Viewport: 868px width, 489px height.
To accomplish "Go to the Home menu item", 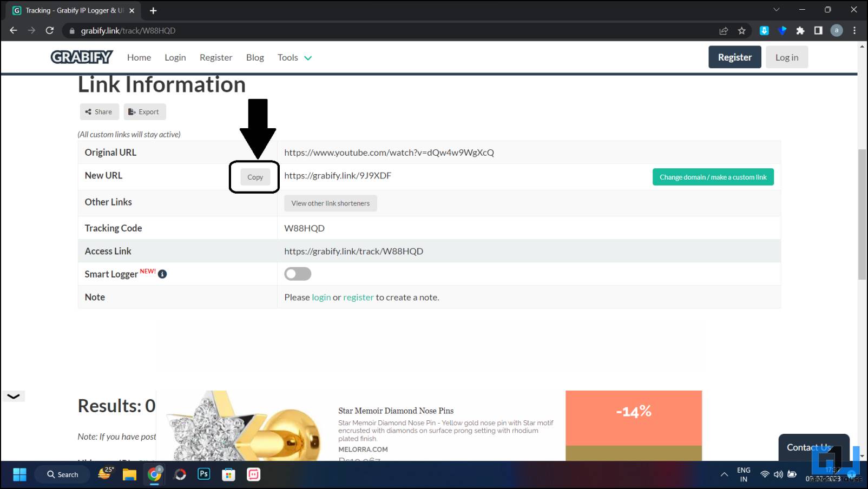I will 139,57.
